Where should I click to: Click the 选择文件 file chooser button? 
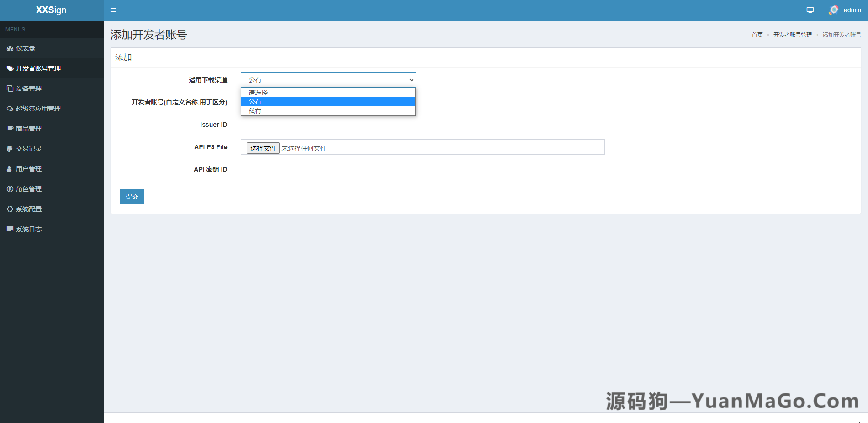point(263,148)
